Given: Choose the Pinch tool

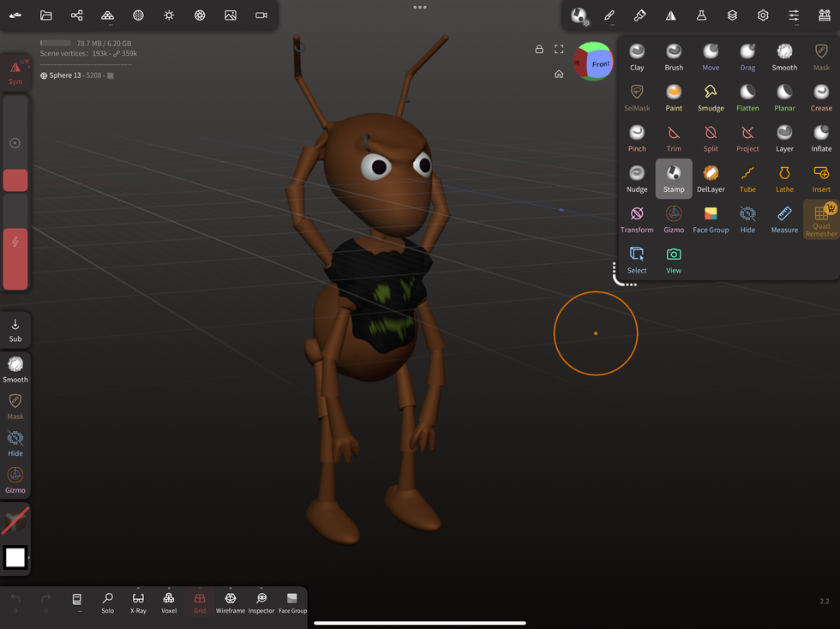Looking at the screenshot, I should [637, 138].
